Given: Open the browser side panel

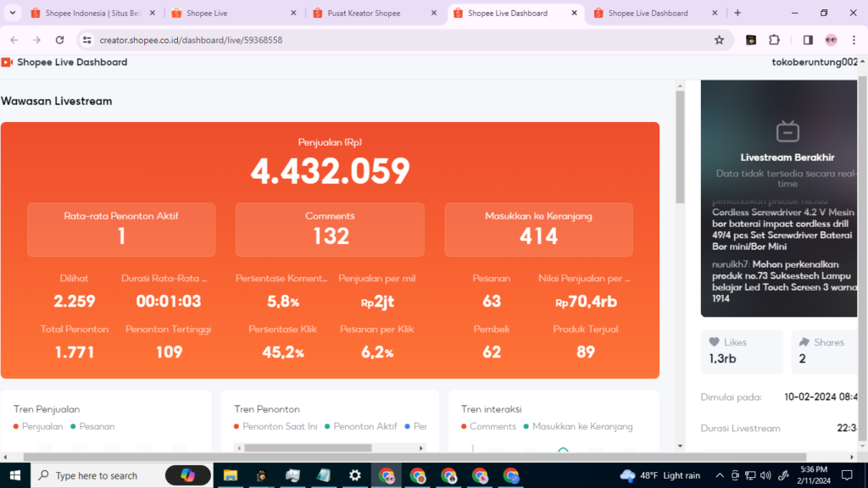Looking at the screenshot, I should [x=808, y=40].
